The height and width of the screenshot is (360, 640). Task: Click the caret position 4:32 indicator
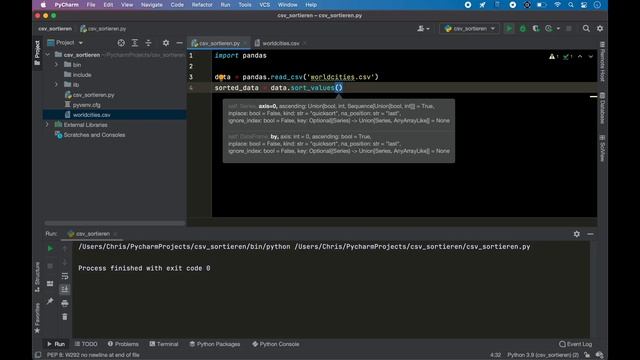point(495,355)
